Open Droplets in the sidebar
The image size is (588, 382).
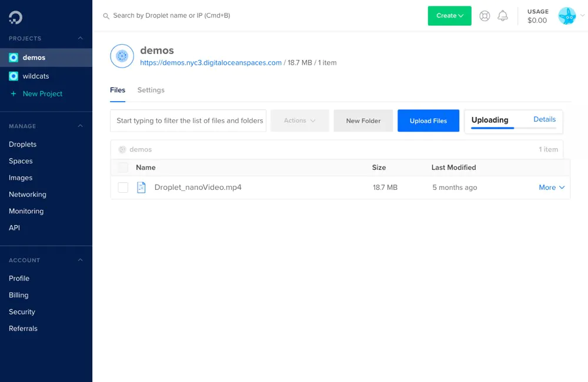22,144
